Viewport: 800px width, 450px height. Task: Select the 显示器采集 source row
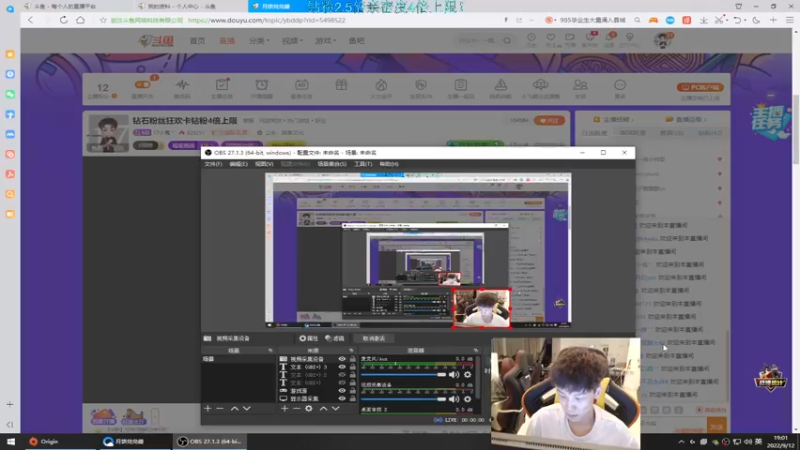click(316, 398)
